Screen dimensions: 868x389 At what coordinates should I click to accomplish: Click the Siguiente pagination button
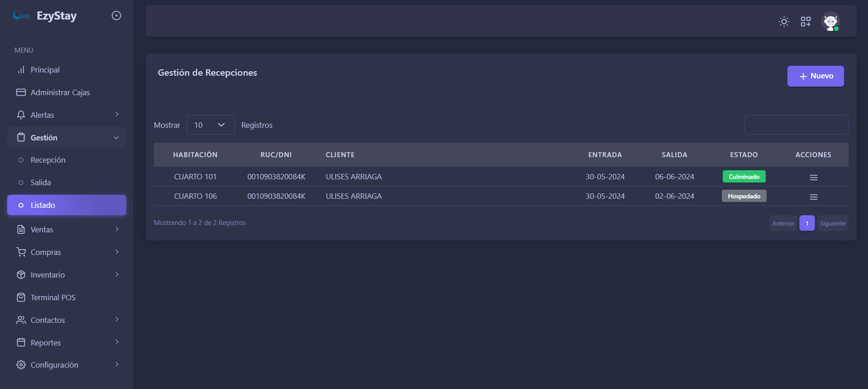coord(832,224)
